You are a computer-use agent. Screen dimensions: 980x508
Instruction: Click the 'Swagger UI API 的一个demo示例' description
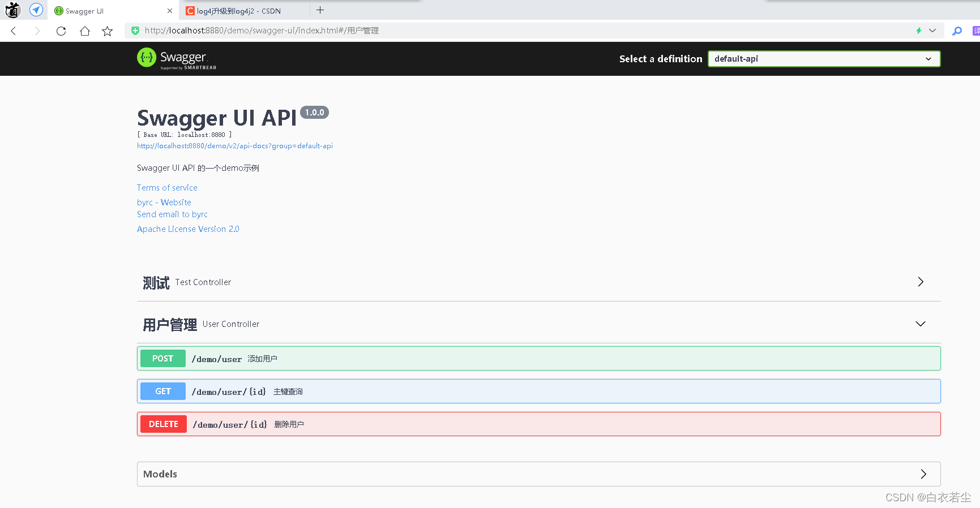pyautogui.click(x=198, y=168)
